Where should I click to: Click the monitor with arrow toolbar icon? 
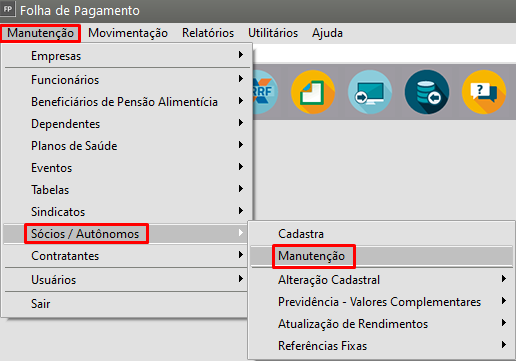(370, 92)
